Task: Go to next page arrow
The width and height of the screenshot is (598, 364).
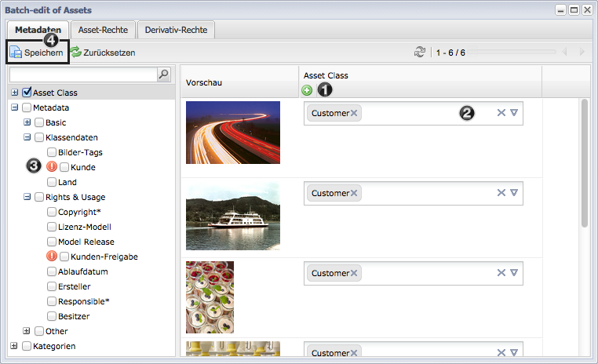Action: click(582, 52)
